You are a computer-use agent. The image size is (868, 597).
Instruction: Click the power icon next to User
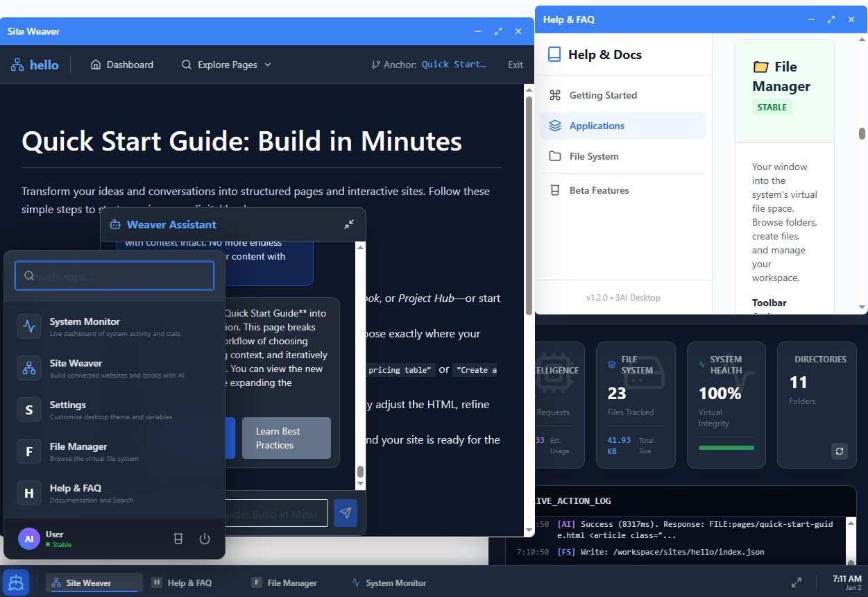coord(205,538)
